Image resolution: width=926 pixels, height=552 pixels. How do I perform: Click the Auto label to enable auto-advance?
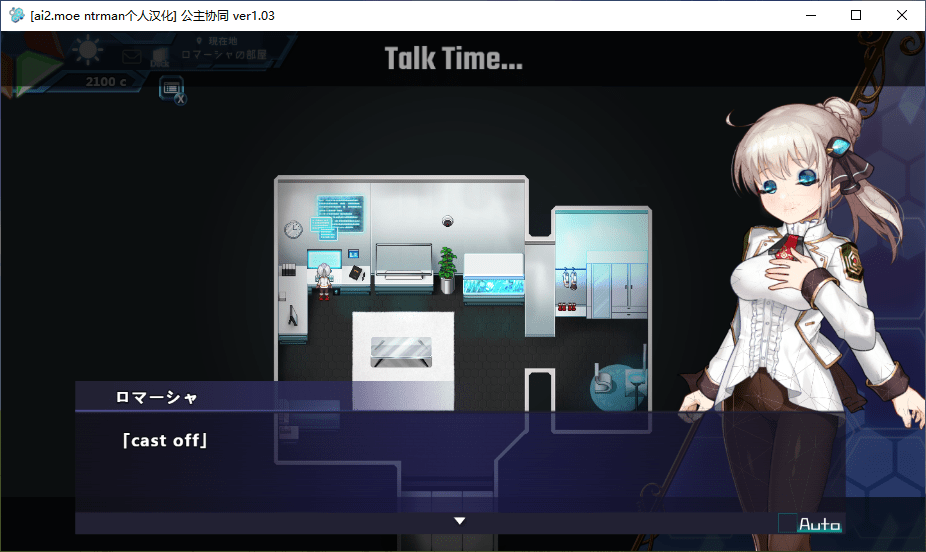[819, 524]
